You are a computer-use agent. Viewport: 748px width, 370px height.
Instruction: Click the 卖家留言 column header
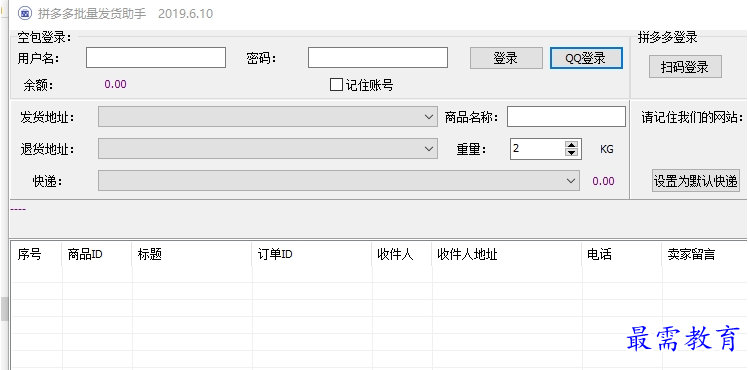click(x=705, y=255)
